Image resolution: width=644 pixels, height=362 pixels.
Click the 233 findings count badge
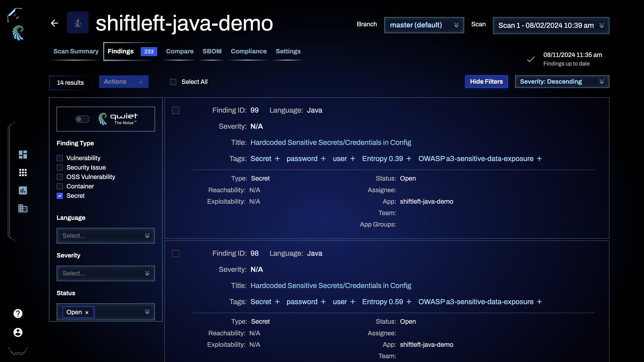click(x=149, y=51)
